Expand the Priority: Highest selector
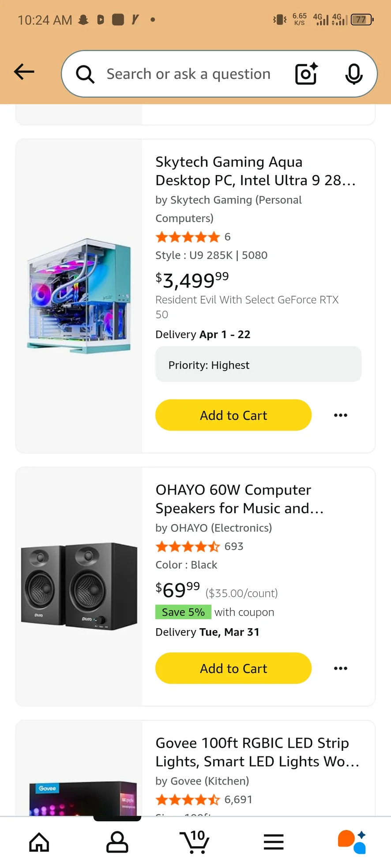Image resolution: width=391 pixels, height=868 pixels. tap(258, 365)
